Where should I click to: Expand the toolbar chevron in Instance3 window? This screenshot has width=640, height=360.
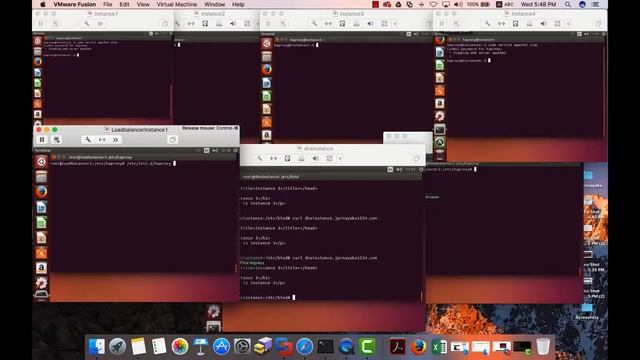(395, 24)
